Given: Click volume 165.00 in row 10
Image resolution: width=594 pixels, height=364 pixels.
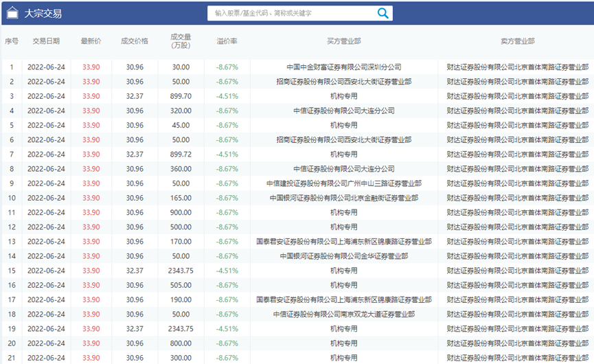Looking at the screenshot, I should [x=181, y=198].
